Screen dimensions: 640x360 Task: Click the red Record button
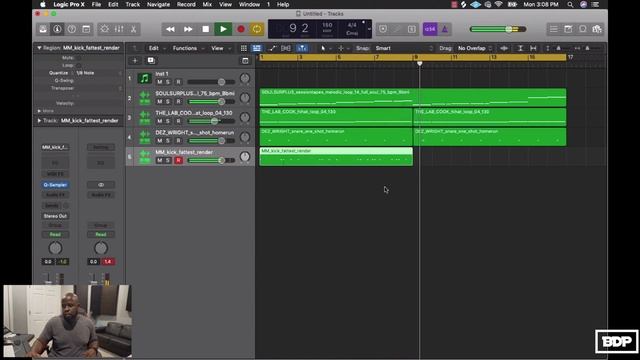240,29
